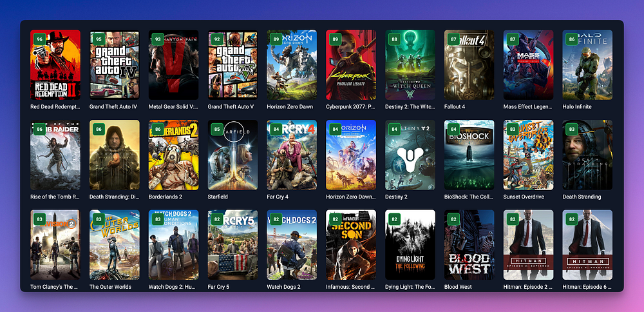Open the Destiny 2 Witch Queen cover

[x=410, y=64]
